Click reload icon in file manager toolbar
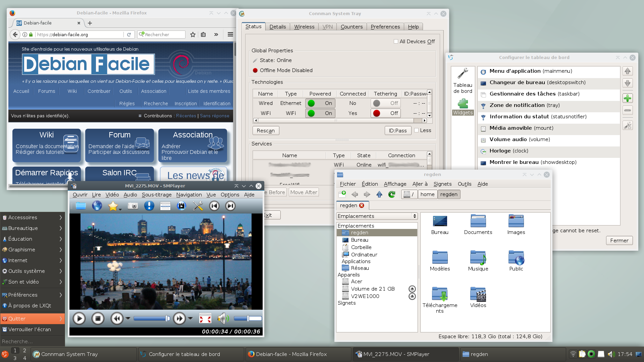Screen dimensions: 644x362 coord(391,194)
